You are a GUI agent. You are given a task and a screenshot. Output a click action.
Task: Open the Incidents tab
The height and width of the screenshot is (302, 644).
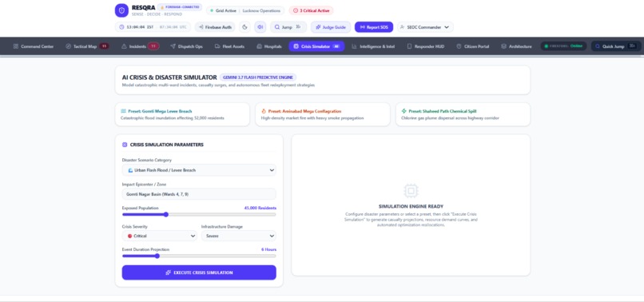140,46
